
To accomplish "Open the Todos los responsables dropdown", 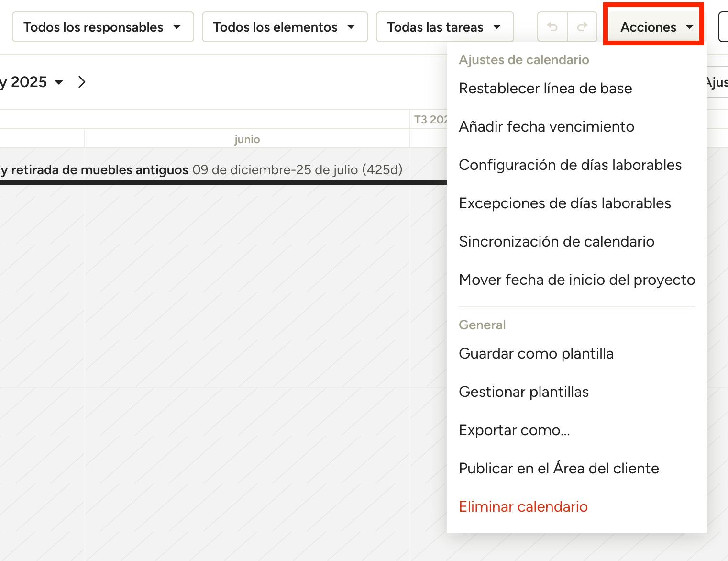I will tap(103, 27).
